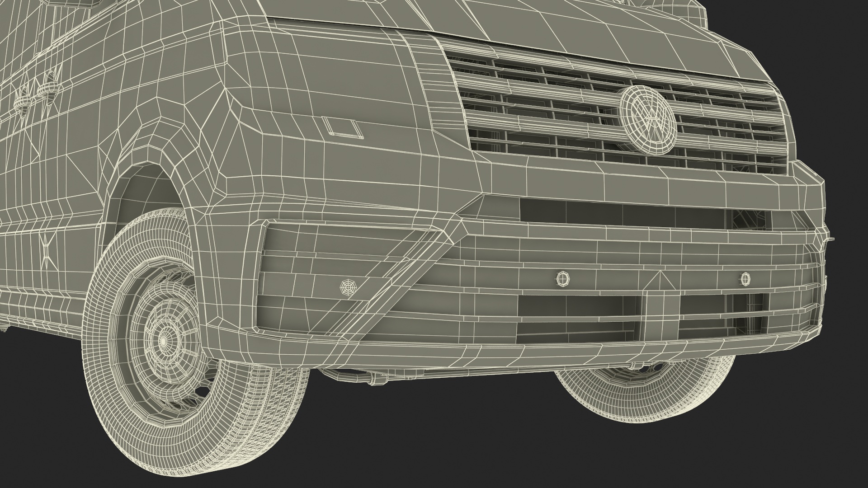Click the small rectangular hatch above wheel arch
Screen dimensions: 868x488
coord(342,127)
